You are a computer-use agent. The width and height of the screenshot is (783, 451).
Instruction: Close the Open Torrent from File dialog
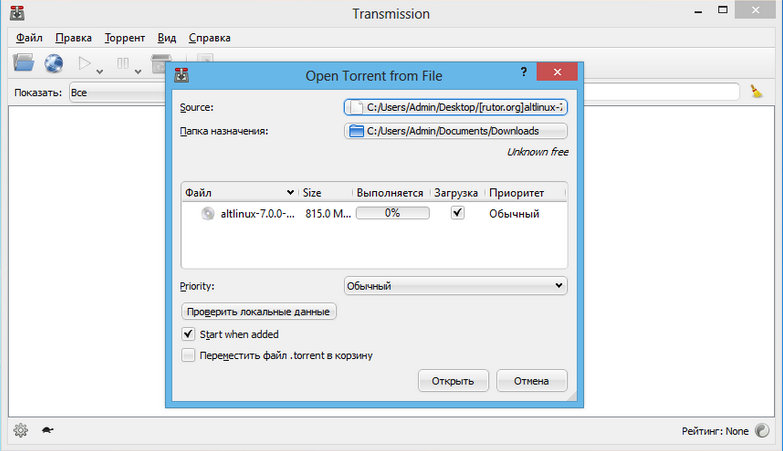click(557, 72)
